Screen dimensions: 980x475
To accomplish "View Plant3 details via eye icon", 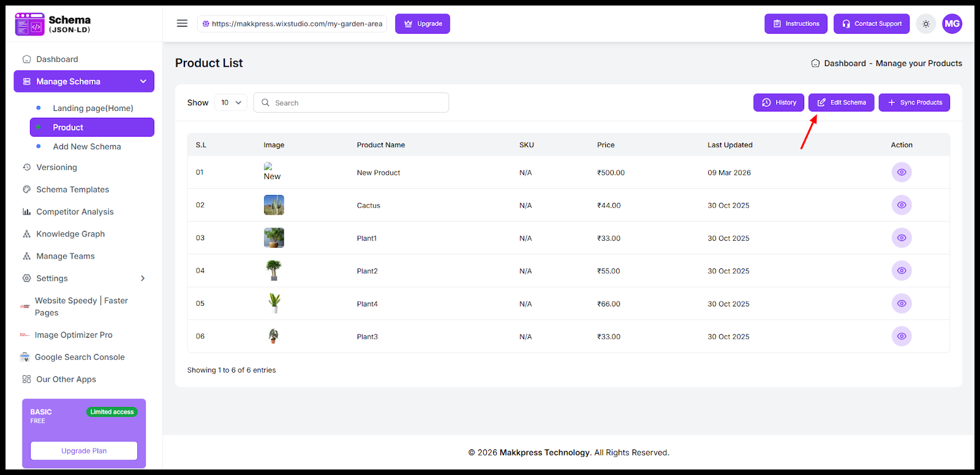I will (901, 336).
